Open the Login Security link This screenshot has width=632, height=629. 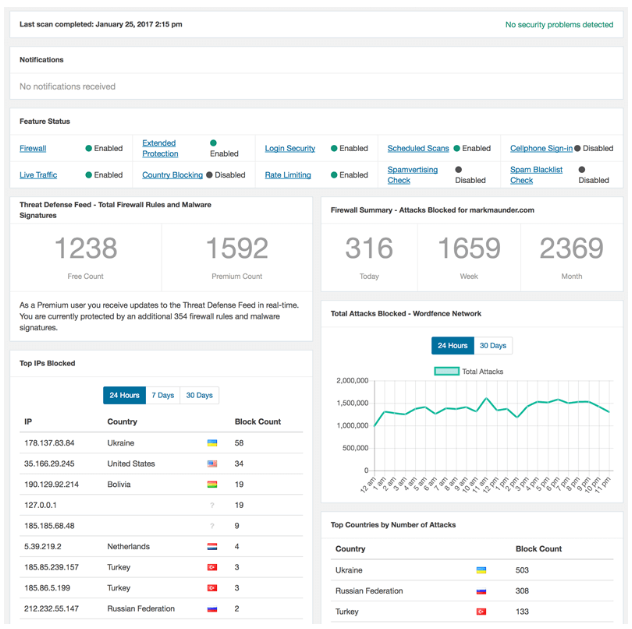(x=290, y=148)
